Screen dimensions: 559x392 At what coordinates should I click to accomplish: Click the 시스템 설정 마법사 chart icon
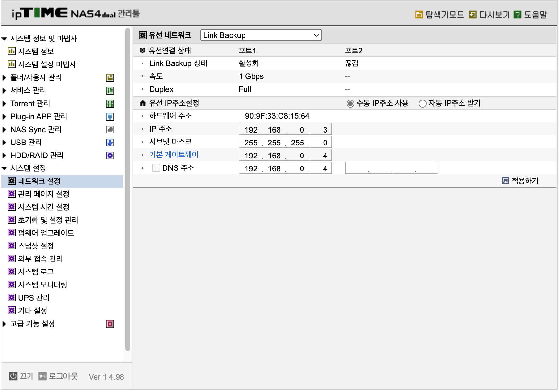coord(12,64)
